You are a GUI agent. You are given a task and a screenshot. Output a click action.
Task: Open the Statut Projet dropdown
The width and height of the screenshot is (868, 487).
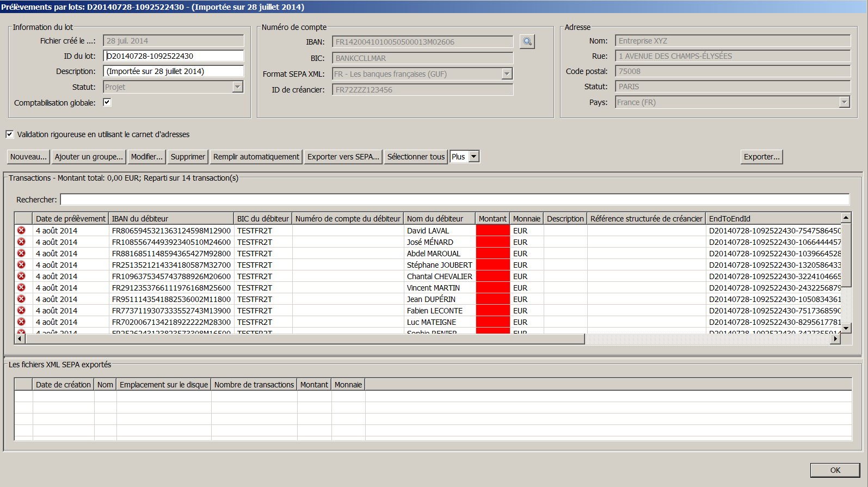(x=237, y=87)
